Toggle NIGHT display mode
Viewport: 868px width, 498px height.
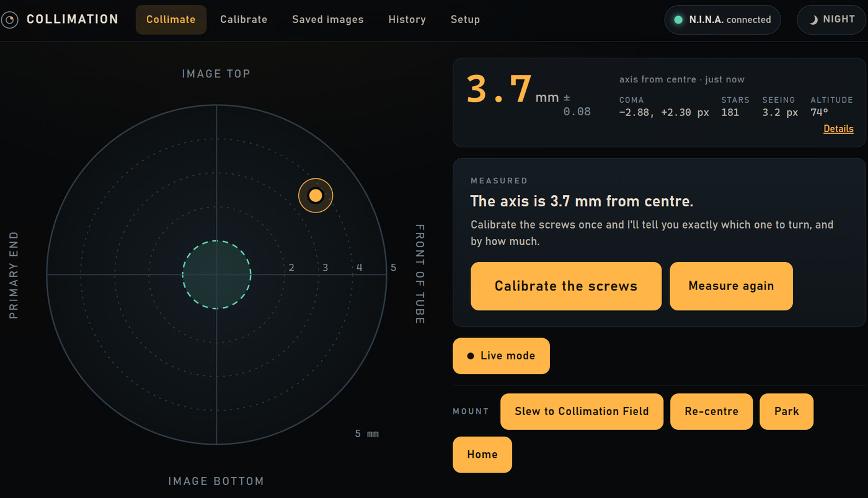(x=831, y=20)
